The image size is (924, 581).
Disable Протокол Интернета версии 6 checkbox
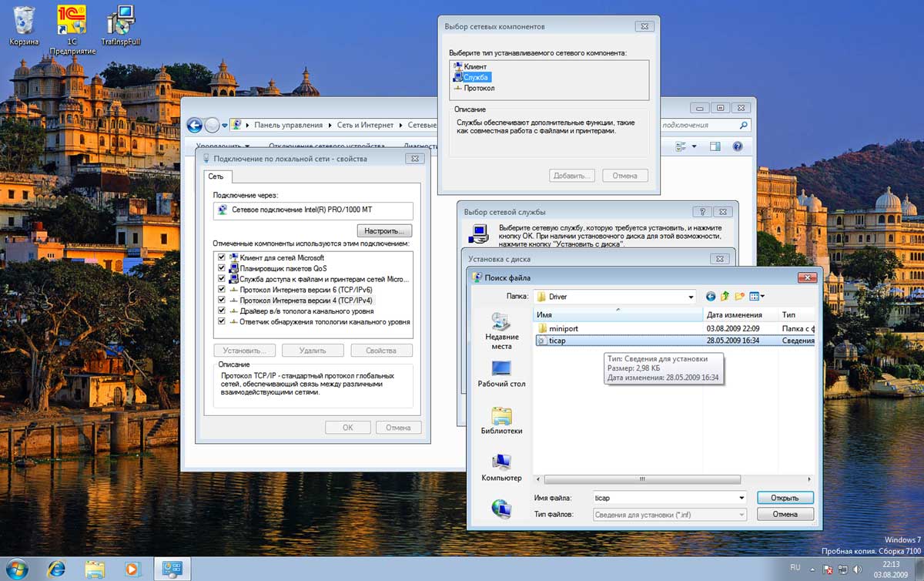[x=222, y=290]
